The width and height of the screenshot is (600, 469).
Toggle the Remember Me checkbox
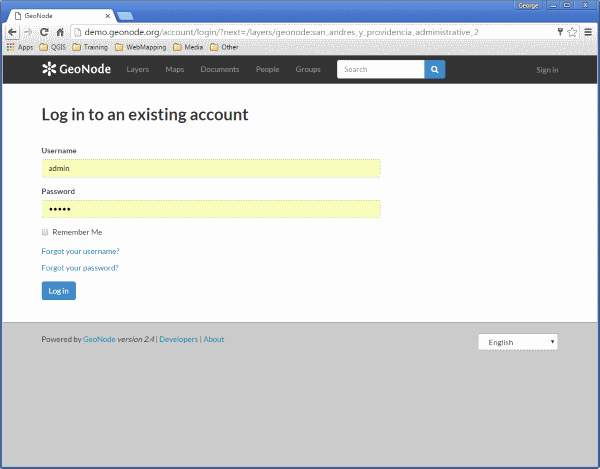click(45, 232)
